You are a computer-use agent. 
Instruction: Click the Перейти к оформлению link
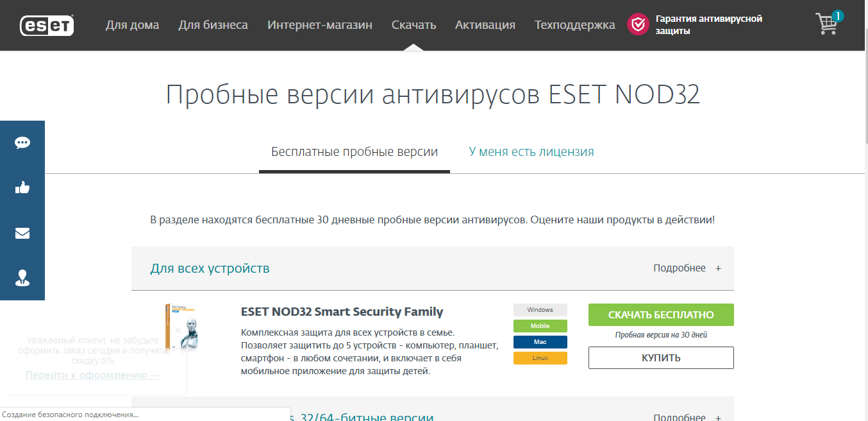point(93,375)
